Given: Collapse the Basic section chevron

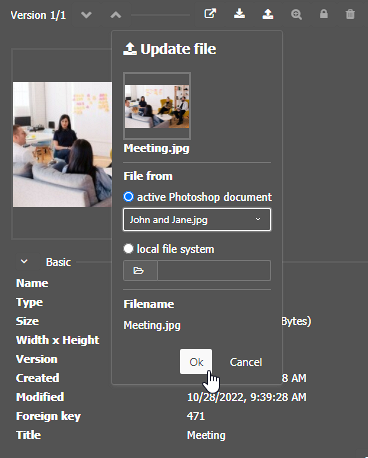Looking at the screenshot, I should 24,262.
